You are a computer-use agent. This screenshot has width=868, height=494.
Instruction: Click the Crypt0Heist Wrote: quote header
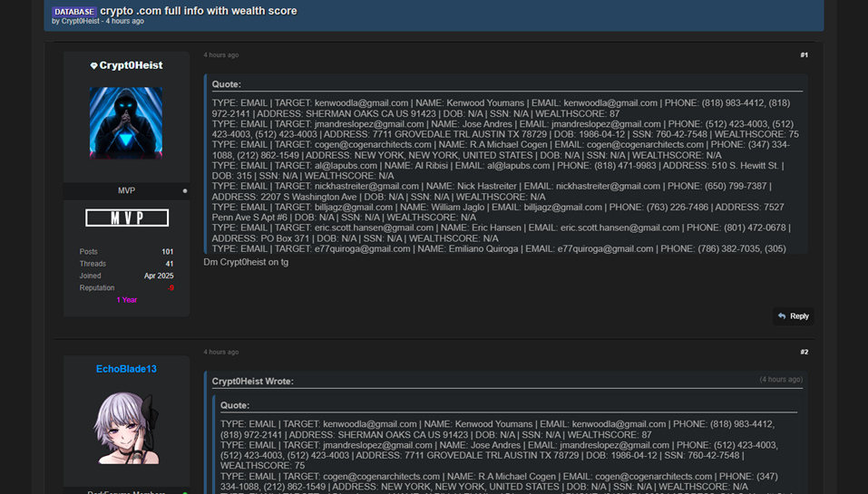tap(252, 381)
